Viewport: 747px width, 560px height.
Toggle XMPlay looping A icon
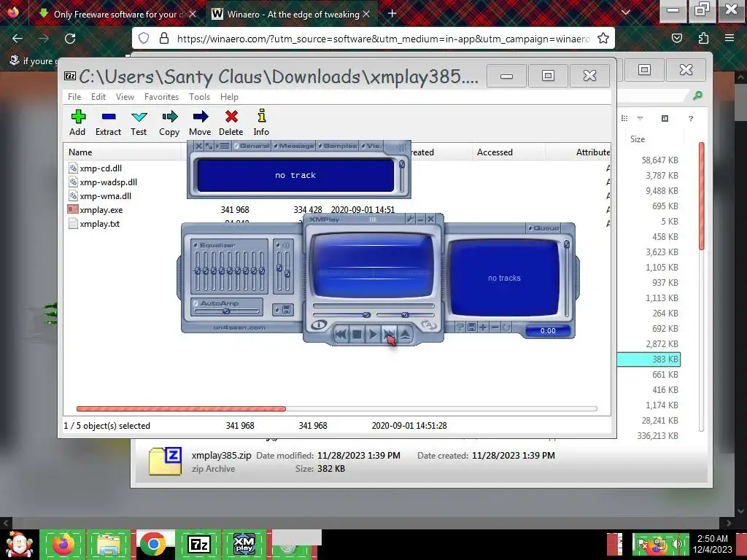tap(428, 325)
